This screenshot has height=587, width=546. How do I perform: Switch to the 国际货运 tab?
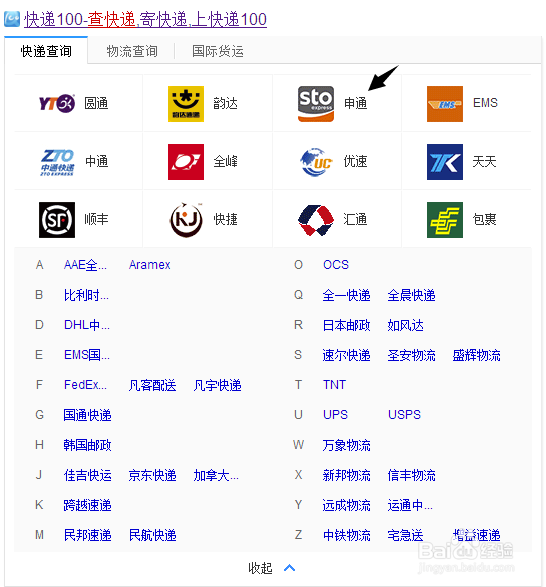click(x=218, y=51)
